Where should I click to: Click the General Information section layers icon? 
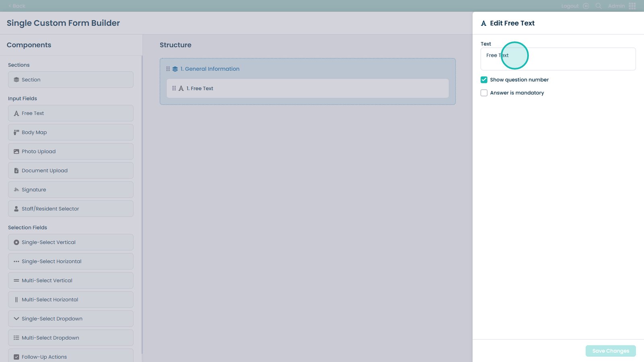tap(175, 69)
